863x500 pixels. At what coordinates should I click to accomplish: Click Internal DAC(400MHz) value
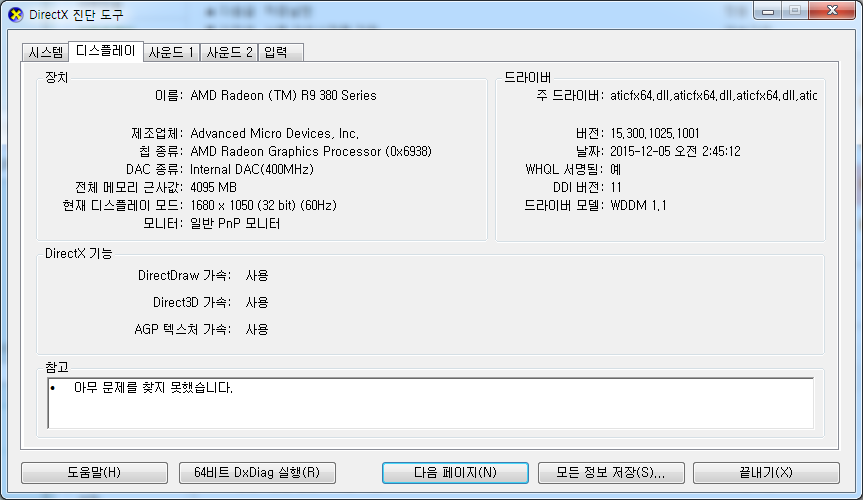pyautogui.click(x=252, y=169)
